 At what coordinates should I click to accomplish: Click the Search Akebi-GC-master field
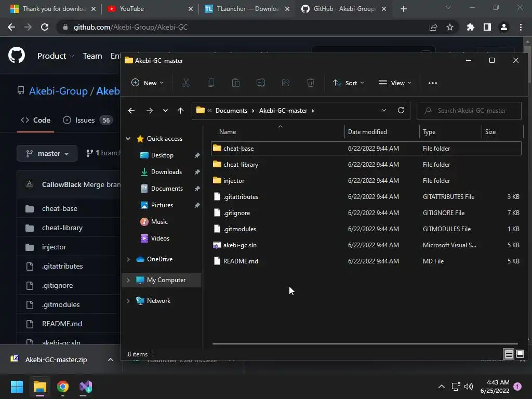coord(469,111)
